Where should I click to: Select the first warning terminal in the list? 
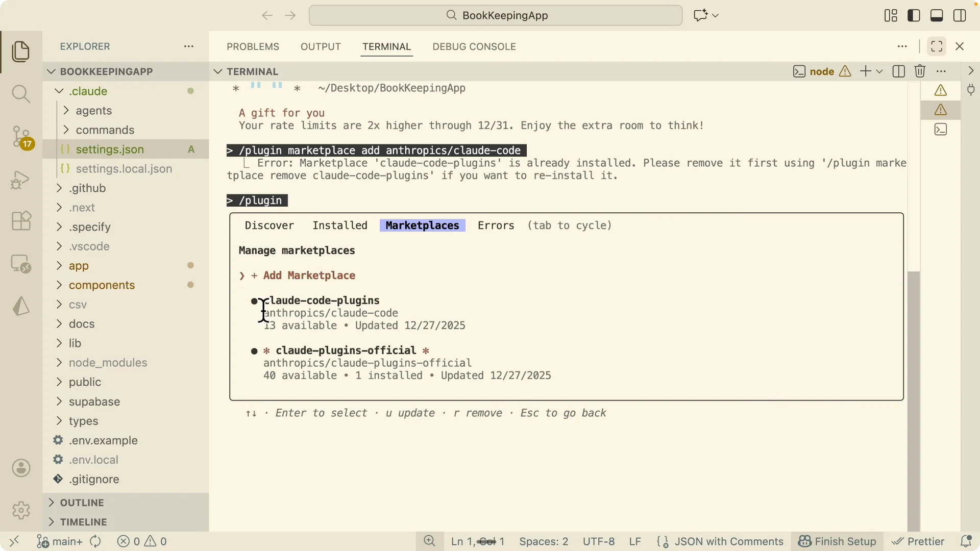941,90
